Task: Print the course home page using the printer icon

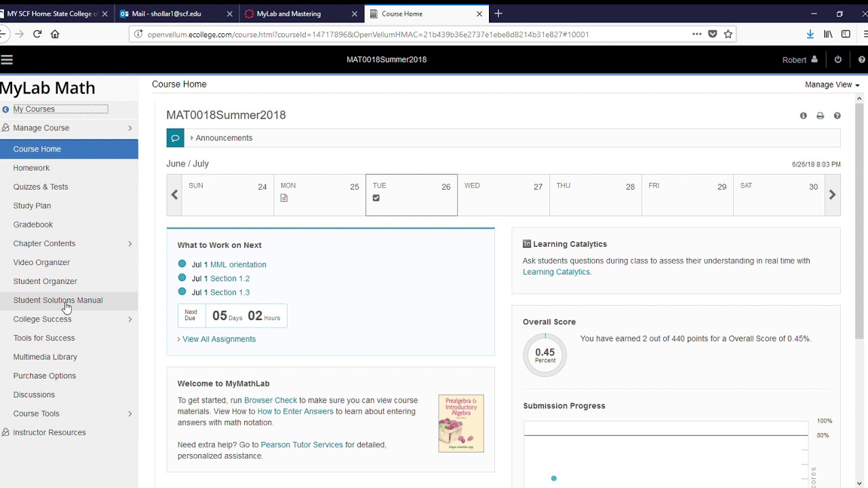Action: (x=821, y=116)
